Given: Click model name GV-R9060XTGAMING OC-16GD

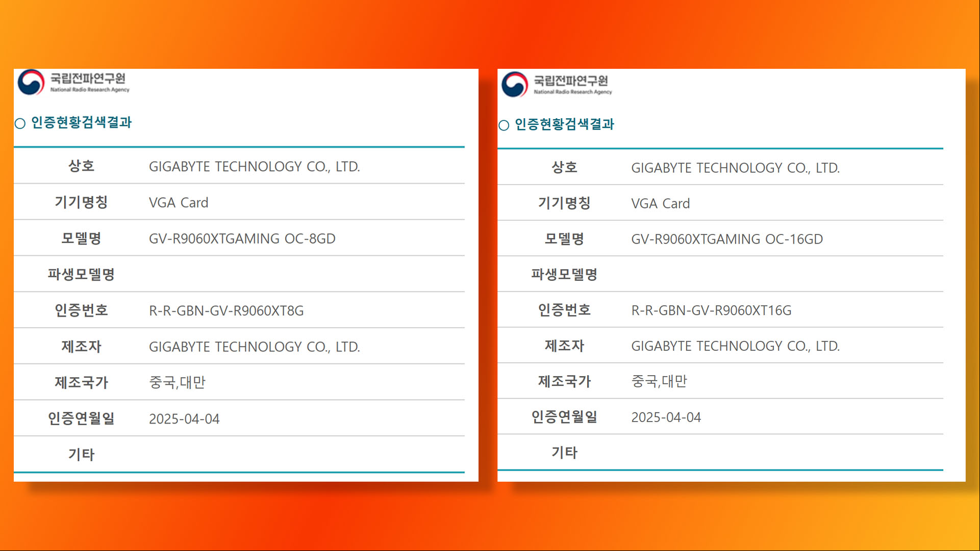Looking at the screenshot, I should coord(727,239).
